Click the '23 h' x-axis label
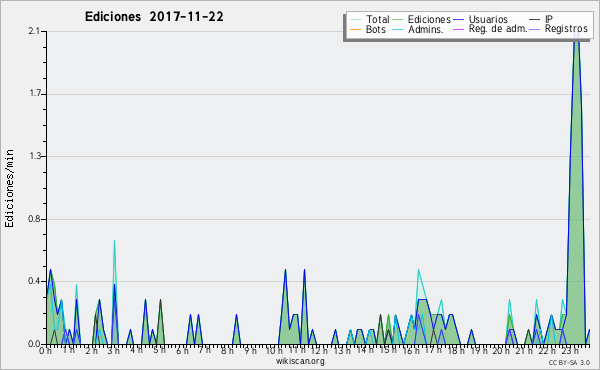The height and width of the screenshot is (370, 600). [570, 350]
